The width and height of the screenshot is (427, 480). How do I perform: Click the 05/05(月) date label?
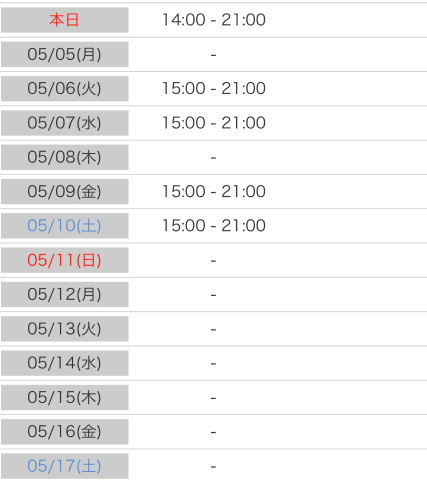click(x=65, y=54)
